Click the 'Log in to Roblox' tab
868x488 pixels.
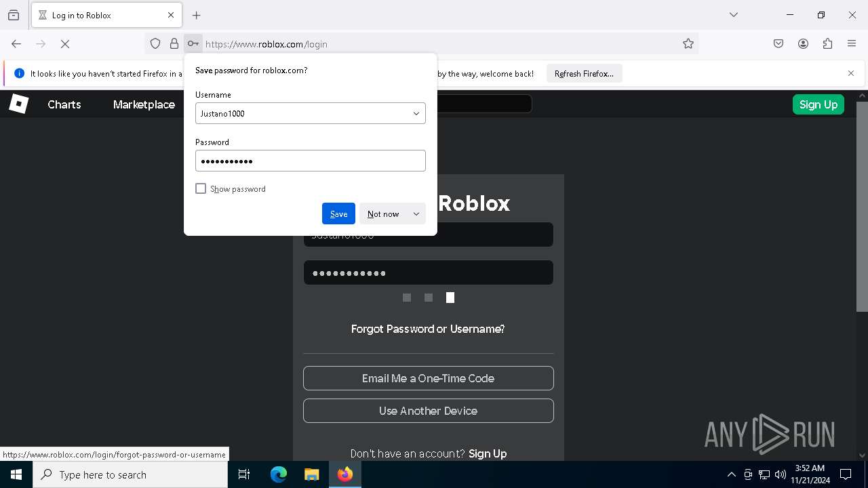[x=102, y=15]
